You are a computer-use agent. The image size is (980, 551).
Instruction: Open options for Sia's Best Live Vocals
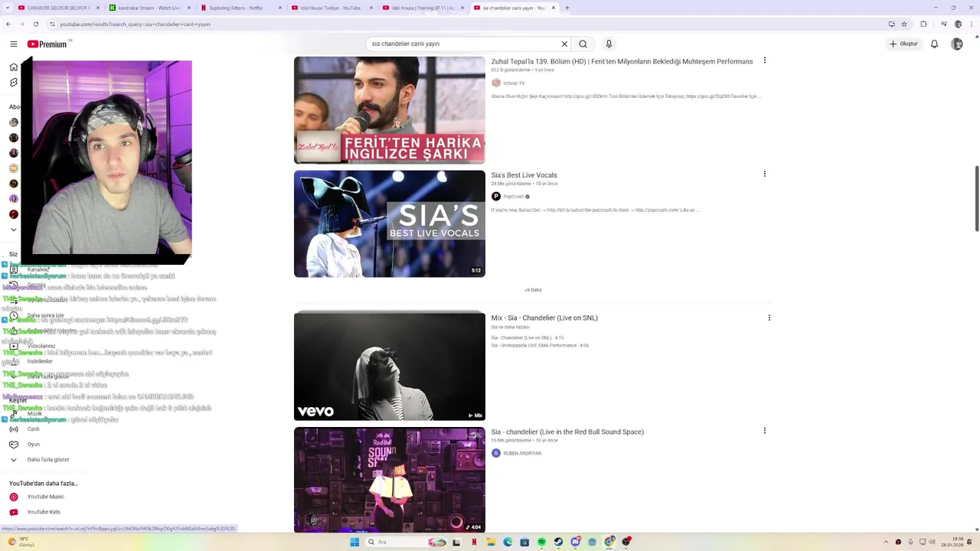pos(764,174)
